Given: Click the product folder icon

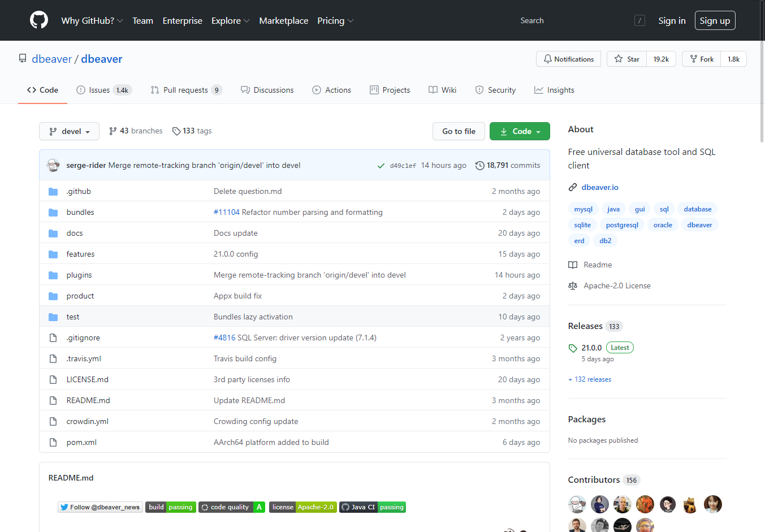Looking at the screenshot, I should [53, 296].
